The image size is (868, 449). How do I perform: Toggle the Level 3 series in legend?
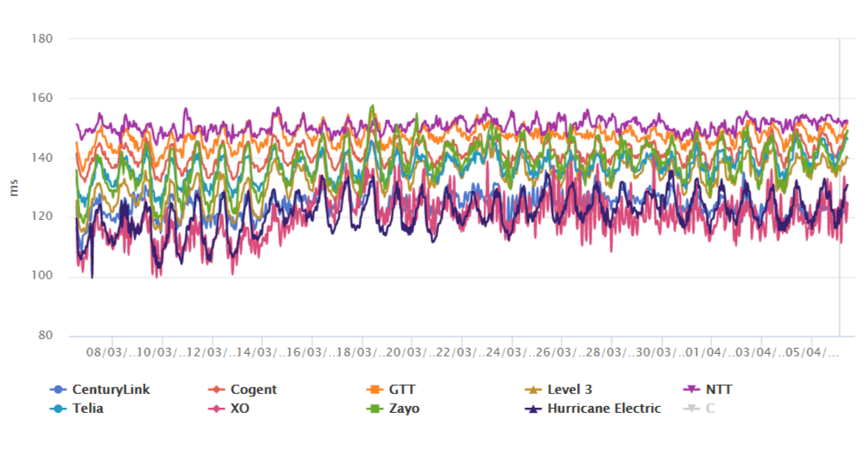[559, 390]
